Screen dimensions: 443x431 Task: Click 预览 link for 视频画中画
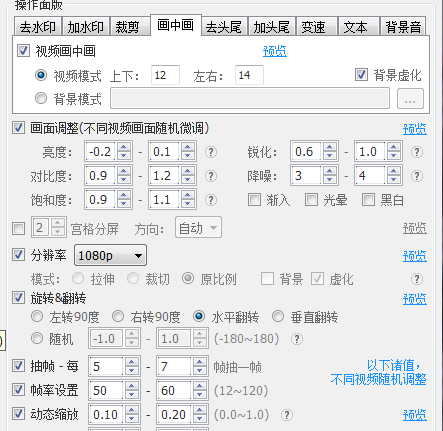[x=275, y=51]
